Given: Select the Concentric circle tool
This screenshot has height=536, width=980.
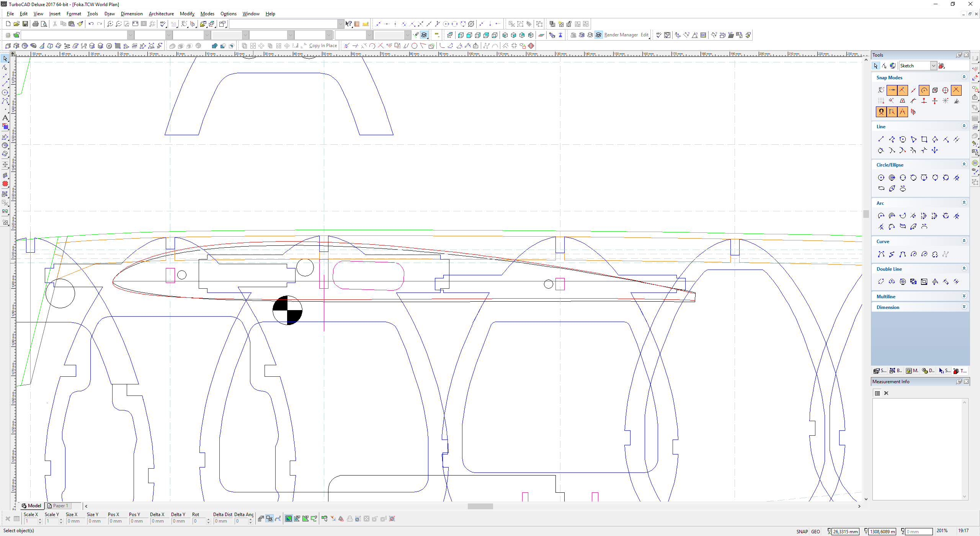Looking at the screenshot, I should click(x=892, y=178).
